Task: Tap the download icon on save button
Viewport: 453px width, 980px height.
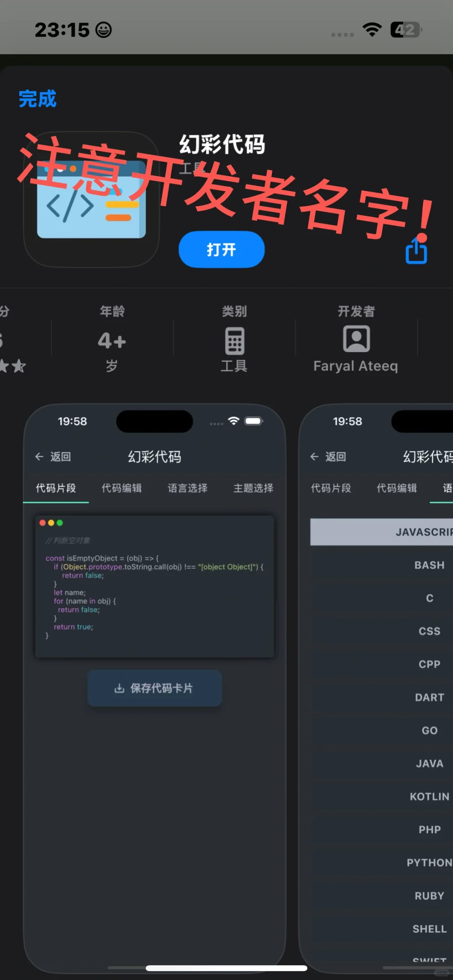Action: click(x=120, y=688)
